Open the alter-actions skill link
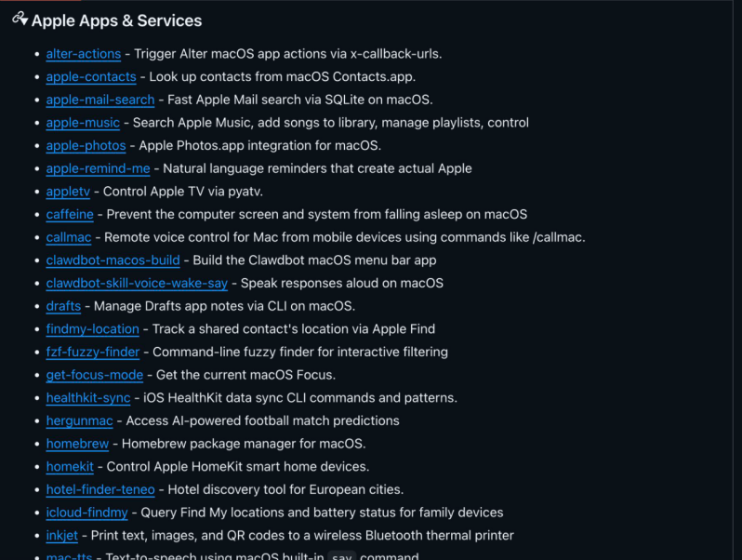 (83, 54)
